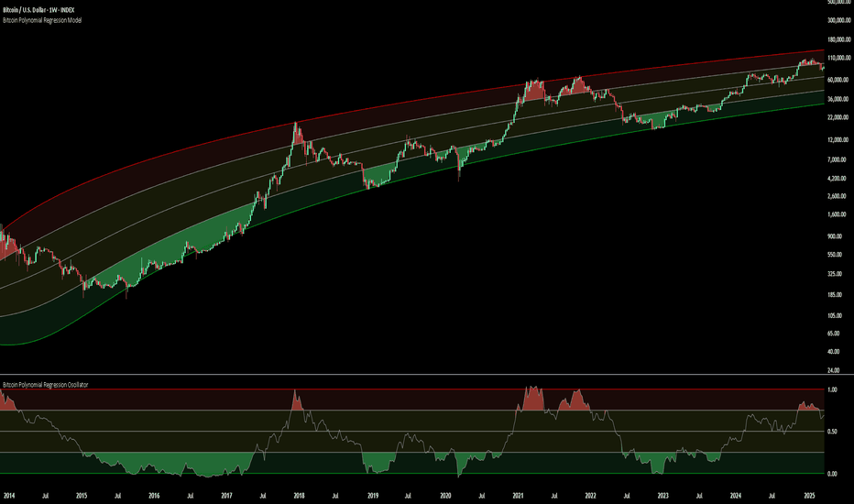This screenshot has height=504, width=854.
Task: Click the 40.00 price axis label
Action: (x=835, y=352)
